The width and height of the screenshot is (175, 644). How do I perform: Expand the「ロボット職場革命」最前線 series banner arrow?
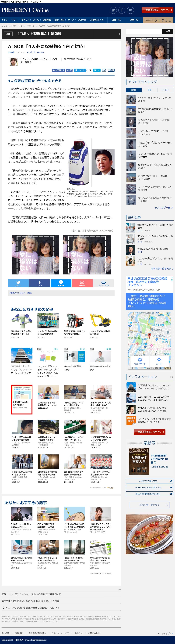(119, 34)
